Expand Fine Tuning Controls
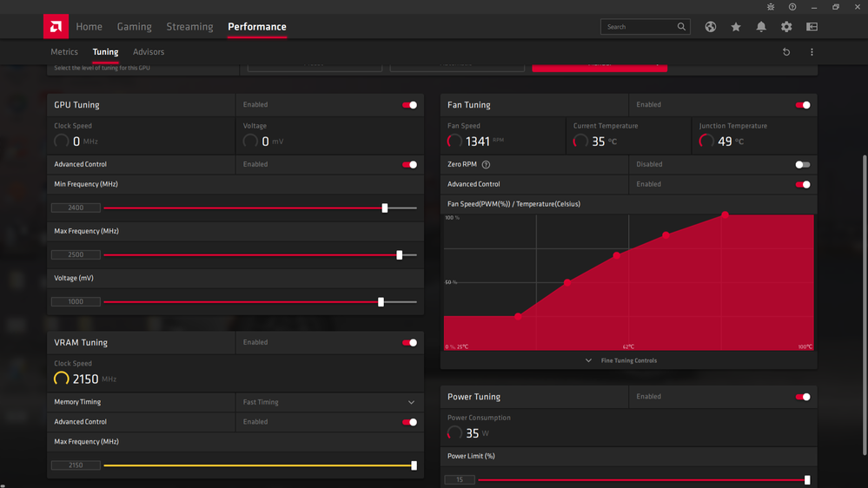Image resolution: width=868 pixels, height=488 pixels. [621, 360]
